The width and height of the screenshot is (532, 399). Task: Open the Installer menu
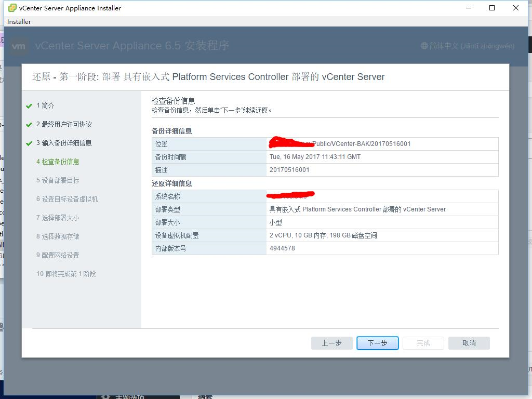pyautogui.click(x=19, y=22)
